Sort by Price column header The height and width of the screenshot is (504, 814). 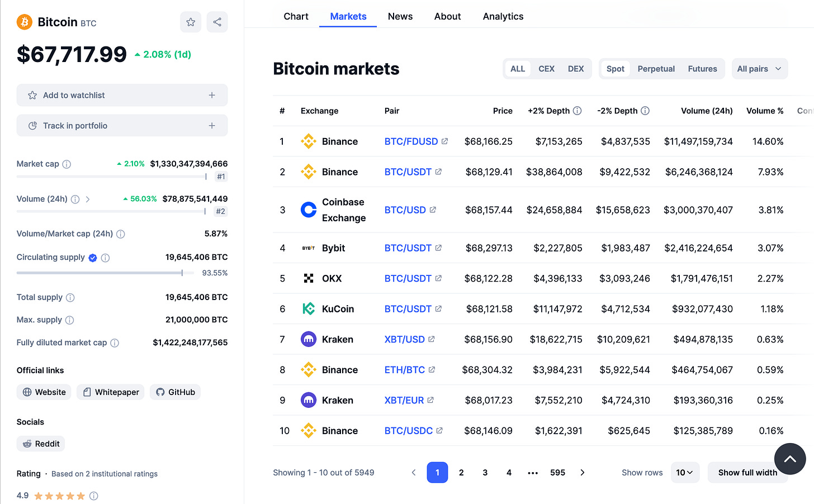click(x=503, y=111)
